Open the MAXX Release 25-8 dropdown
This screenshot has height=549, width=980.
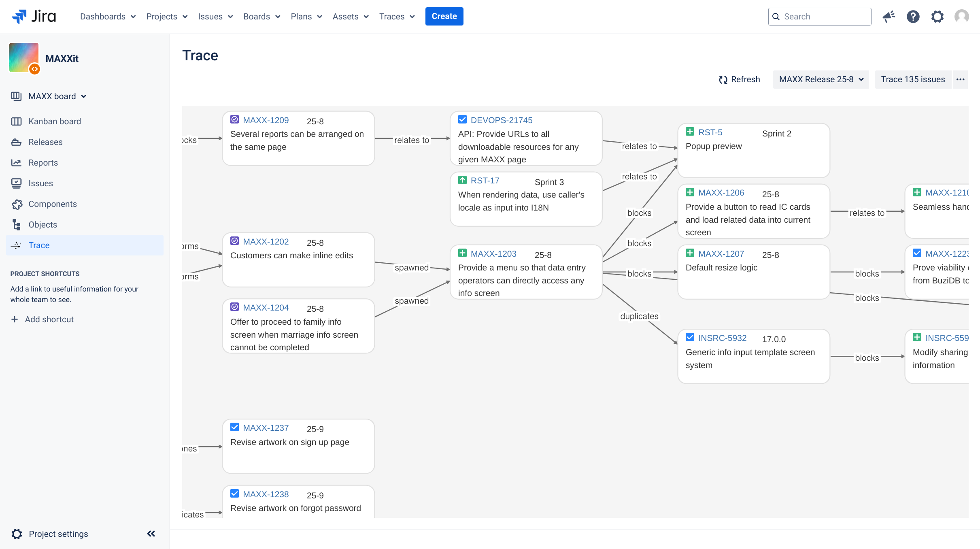click(821, 79)
